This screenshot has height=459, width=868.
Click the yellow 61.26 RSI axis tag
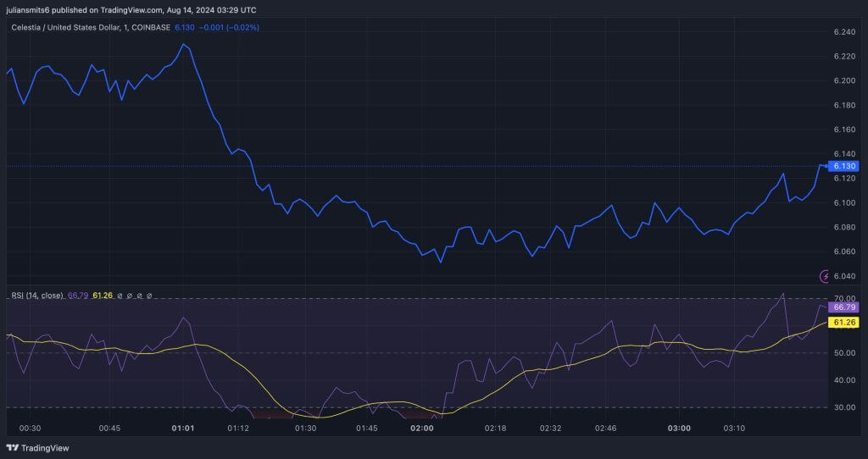pyautogui.click(x=843, y=323)
